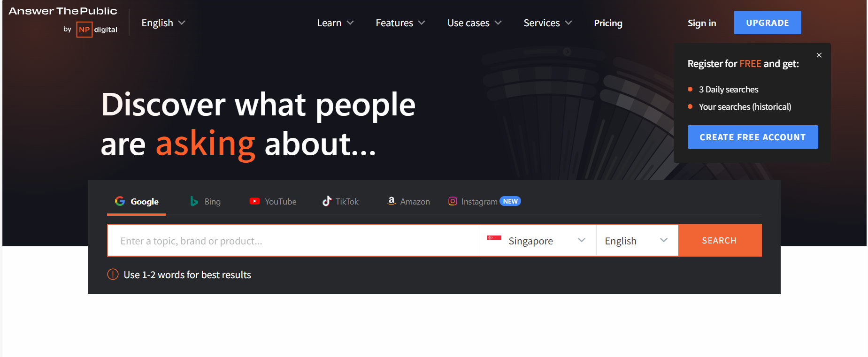Click the AnswerThePublic logo
Viewport: 868px width, 357px height.
pyautogui.click(x=63, y=11)
